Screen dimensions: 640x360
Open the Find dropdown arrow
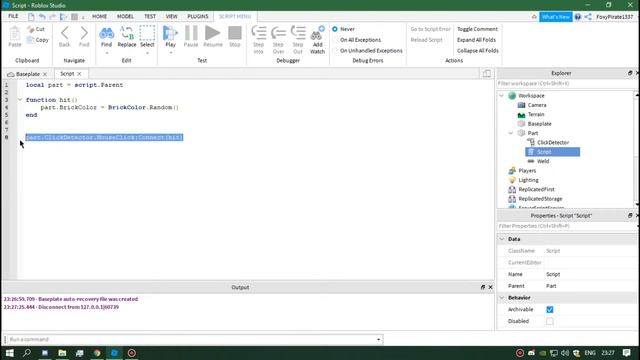[107, 53]
